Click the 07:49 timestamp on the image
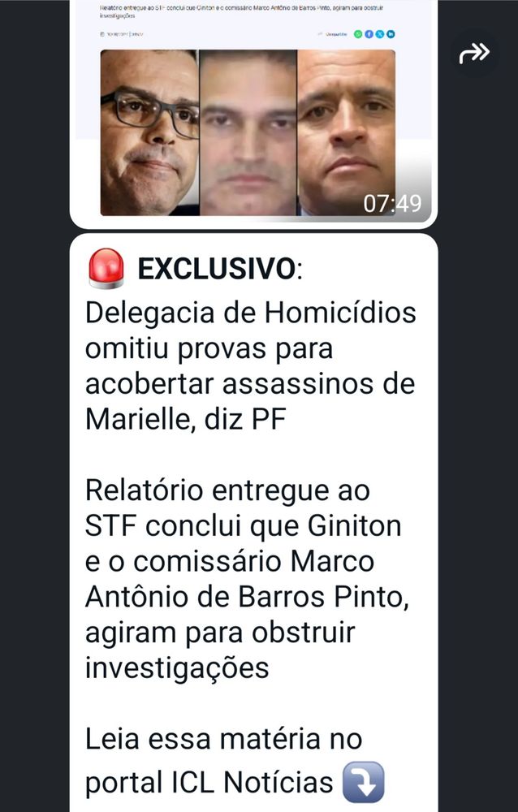Screen dimensions: 518x812 click(392, 204)
